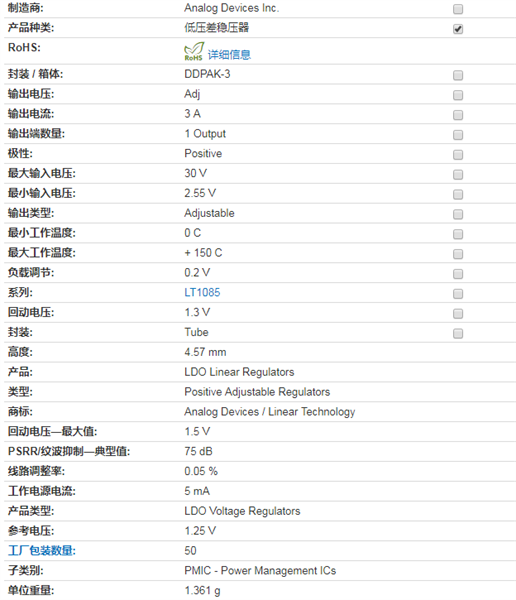Check the 输出端数量 1 Output checkbox

(x=458, y=135)
